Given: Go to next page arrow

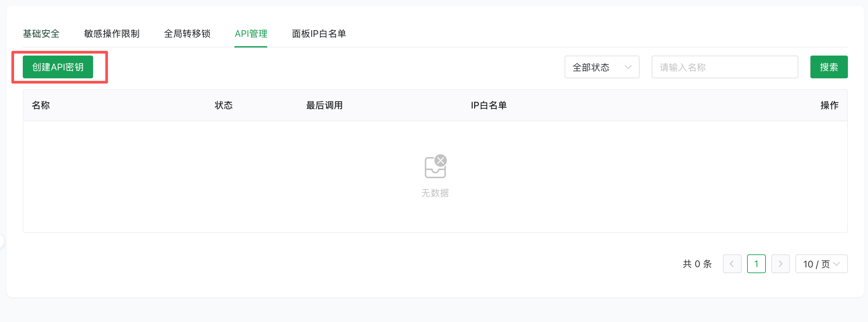Looking at the screenshot, I should click(x=780, y=264).
